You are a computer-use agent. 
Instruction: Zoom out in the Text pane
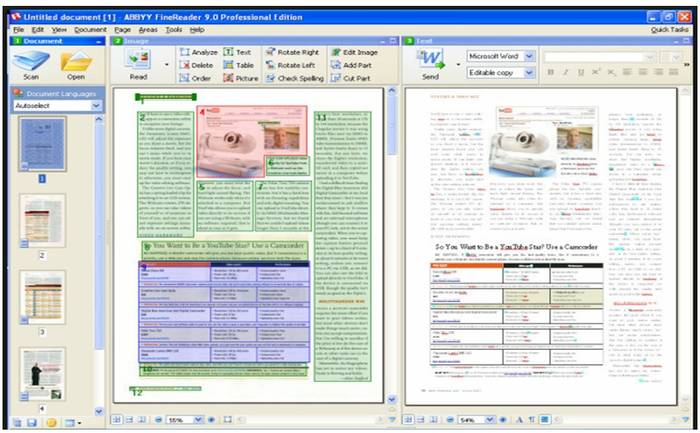tap(450, 420)
